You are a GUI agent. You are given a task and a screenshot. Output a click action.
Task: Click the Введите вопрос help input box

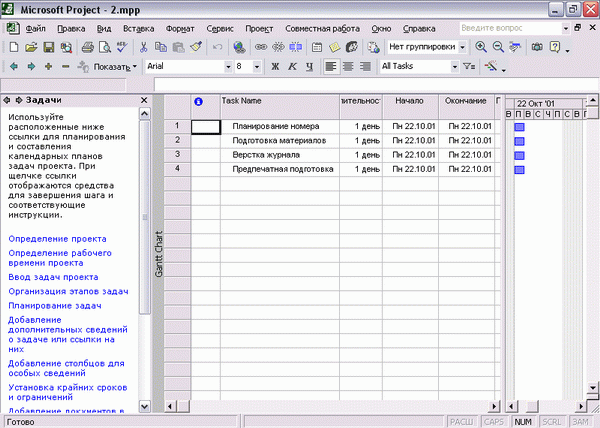coord(510,28)
